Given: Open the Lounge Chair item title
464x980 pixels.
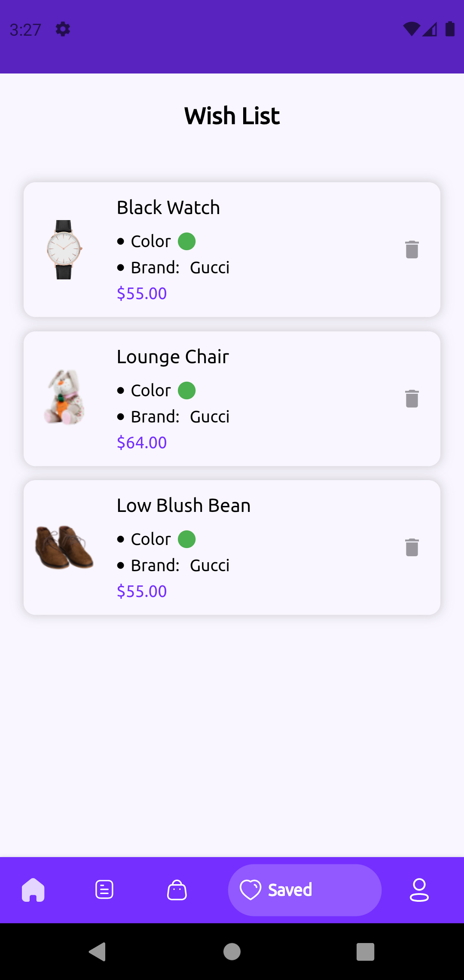Looking at the screenshot, I should coord(173,357).
